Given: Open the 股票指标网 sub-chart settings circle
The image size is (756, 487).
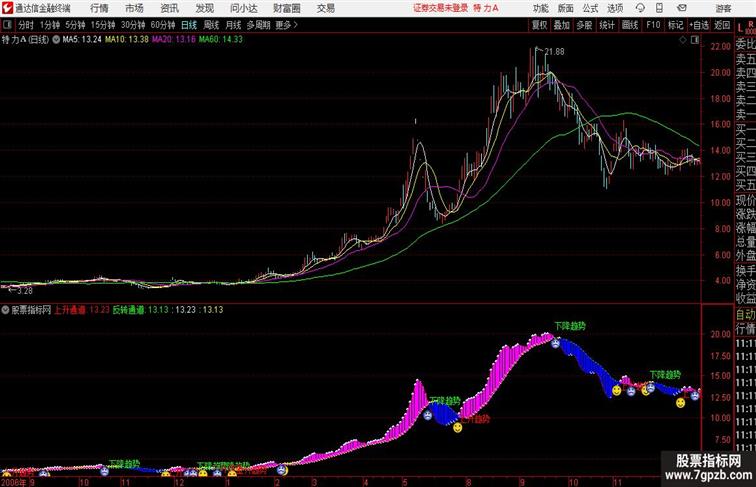Looking at the screenshot, I should coord(5,310).
